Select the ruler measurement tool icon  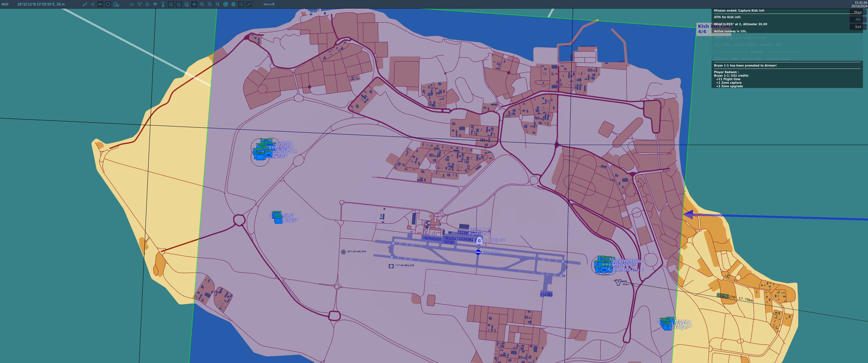pyautogui.click(x=249, y=5)
